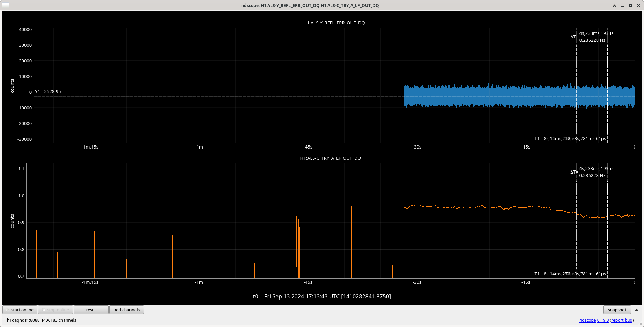This screenshot has width=644, height=327.
Task: Take a snapshot of the plots
Action: (x=617, y=310)
